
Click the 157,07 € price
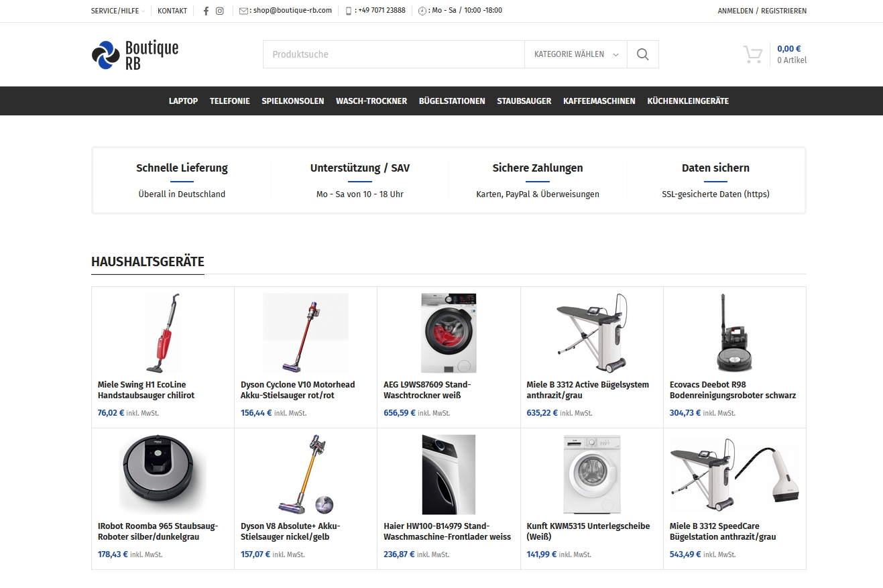(256, 554)
